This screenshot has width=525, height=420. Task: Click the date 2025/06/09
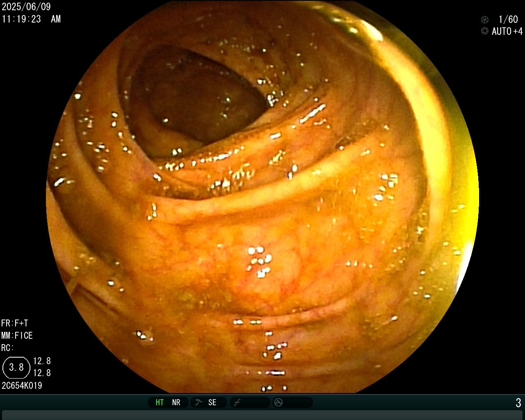26,7
